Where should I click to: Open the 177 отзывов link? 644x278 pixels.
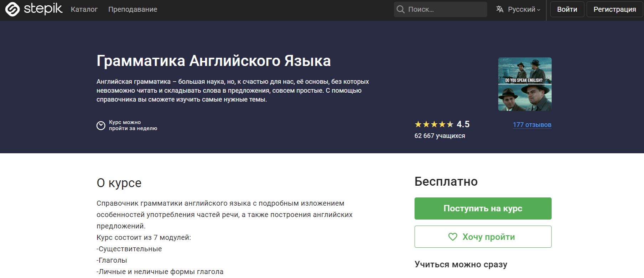pyautogui.click(x=532, y=125)
